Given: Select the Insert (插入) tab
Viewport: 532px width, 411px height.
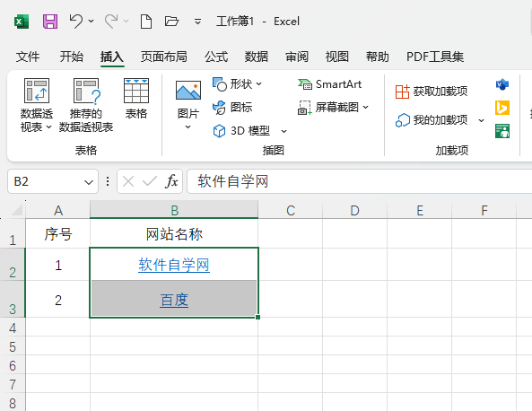Looking at the screenshot, I should point(112,57).
